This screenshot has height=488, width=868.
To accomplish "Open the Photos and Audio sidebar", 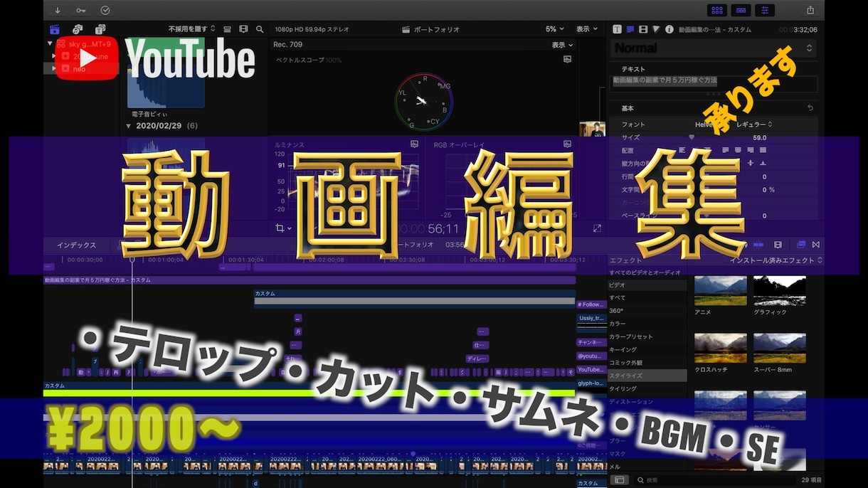I will 77,29.
